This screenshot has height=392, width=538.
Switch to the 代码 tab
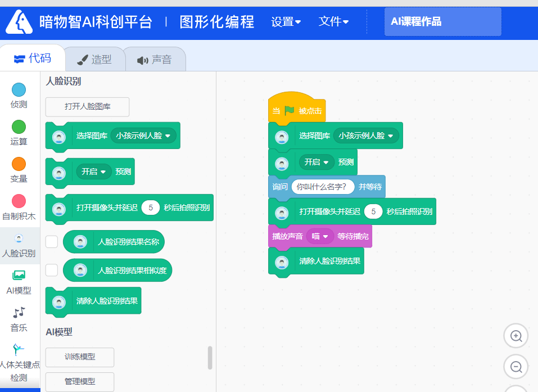[x=33, y=58]
